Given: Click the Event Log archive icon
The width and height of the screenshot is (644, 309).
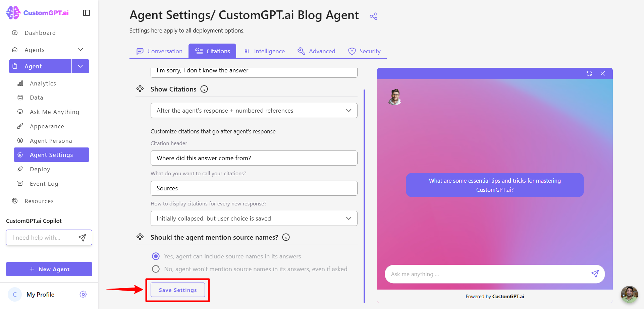Looking at the screenshot, I should tap(20, 183).
